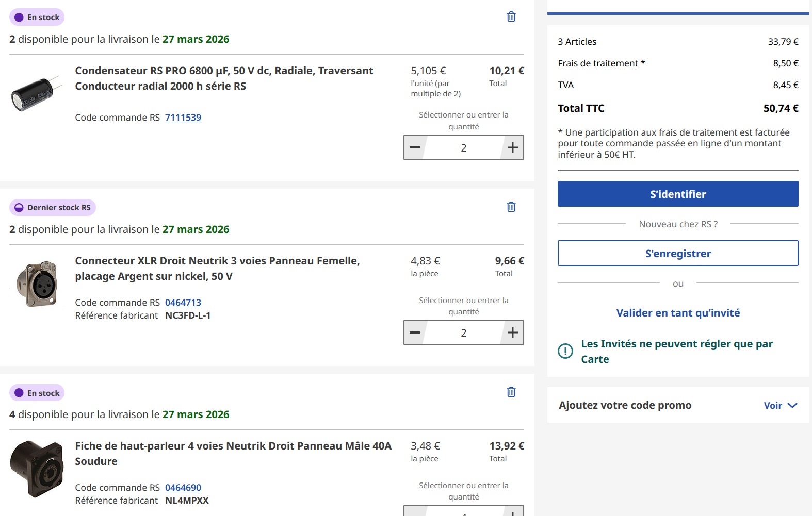The image size is (812, 516).
Task: Click the info icon beside guest payment notice
Action: (565, 351)
